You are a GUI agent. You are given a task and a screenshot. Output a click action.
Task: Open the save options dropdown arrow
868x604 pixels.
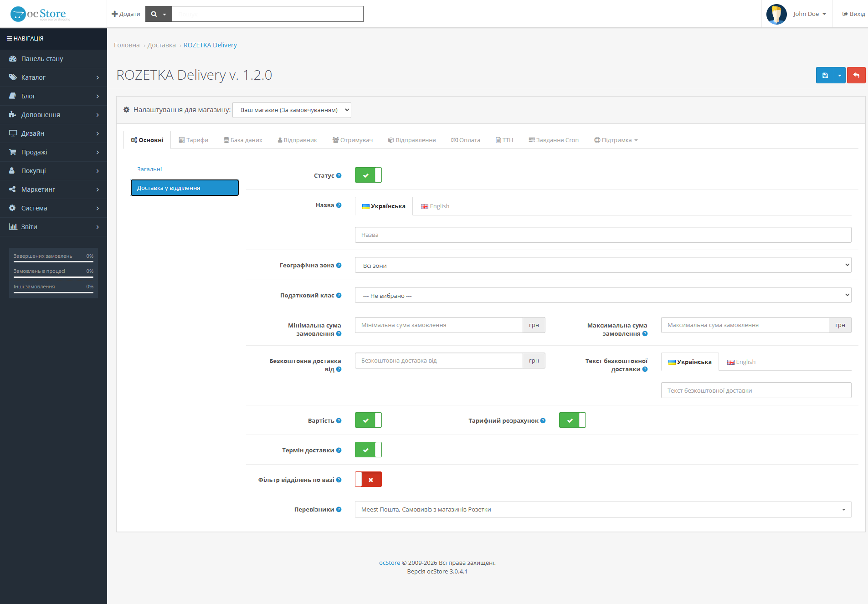pos(839,75)
